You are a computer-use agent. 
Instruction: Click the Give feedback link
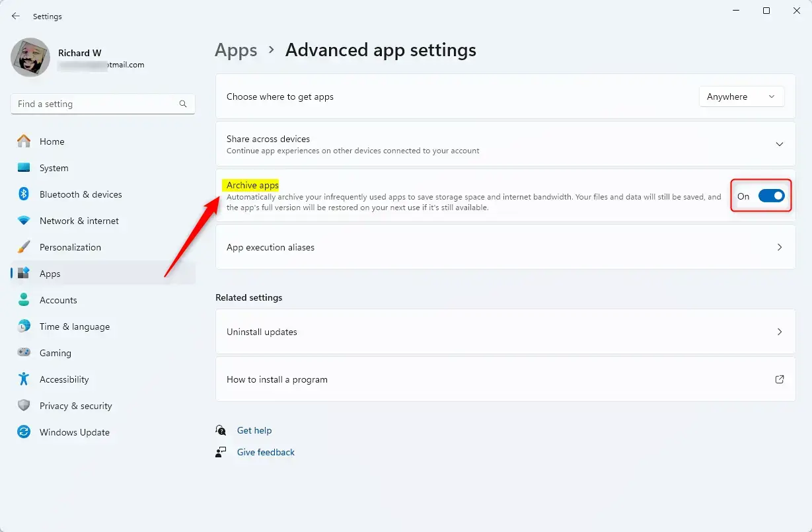click(266, 452)
